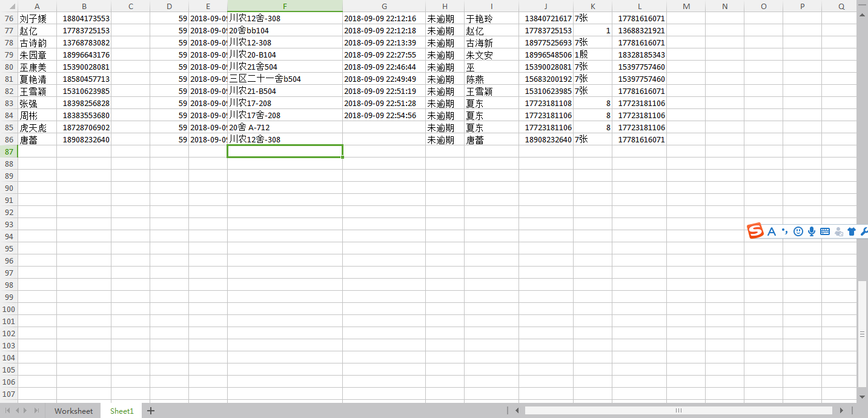This screenshot has height=418, width=868.
Task: Click the Sogou account login icon
Action: point(838,231)
